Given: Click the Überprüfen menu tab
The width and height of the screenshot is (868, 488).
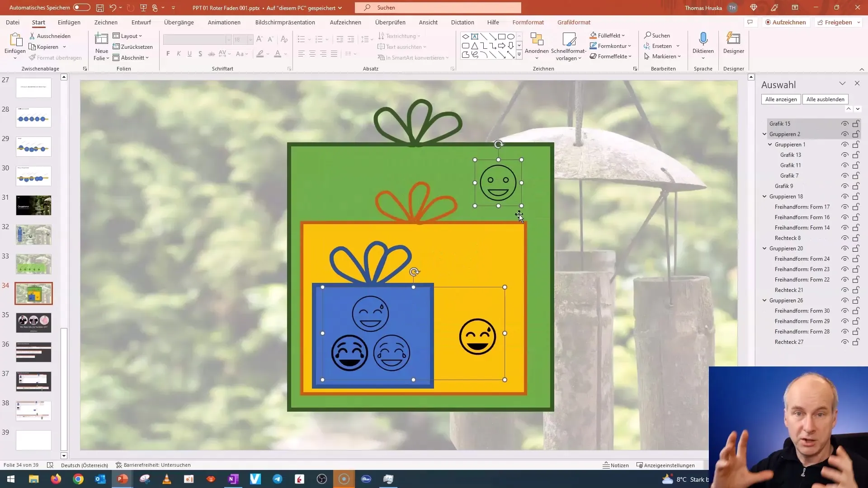Looking at the screenshot, I should click(390, 22).
